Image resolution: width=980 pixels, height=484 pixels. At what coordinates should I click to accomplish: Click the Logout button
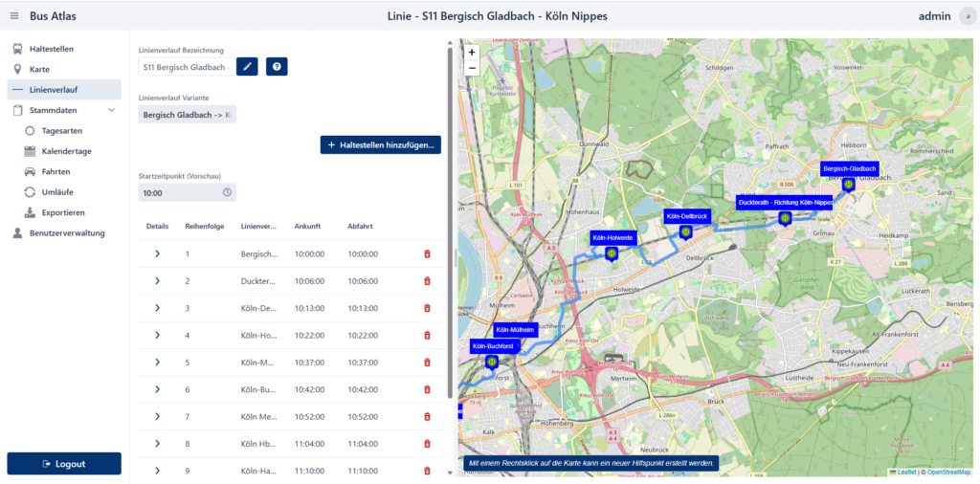tap(64, 464)
